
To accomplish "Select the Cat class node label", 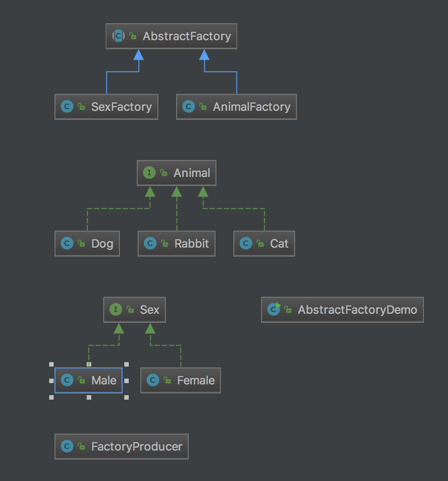I will [279, 244].
